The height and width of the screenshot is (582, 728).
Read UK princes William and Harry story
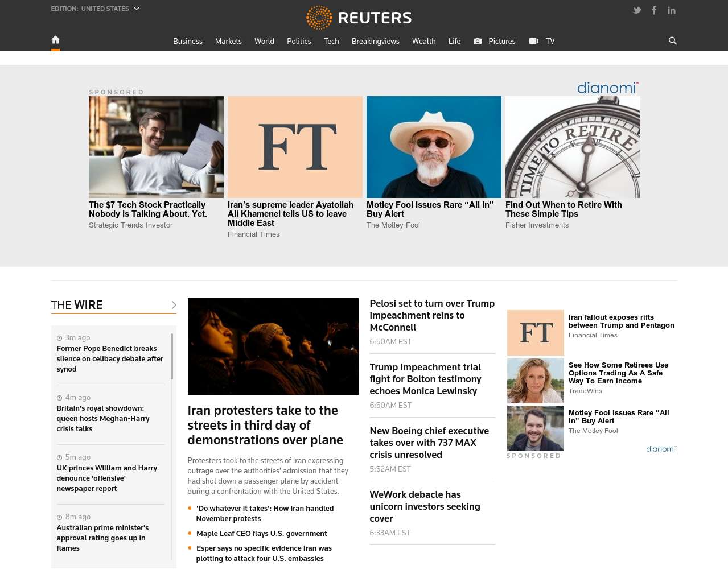[x=107, y=478]
